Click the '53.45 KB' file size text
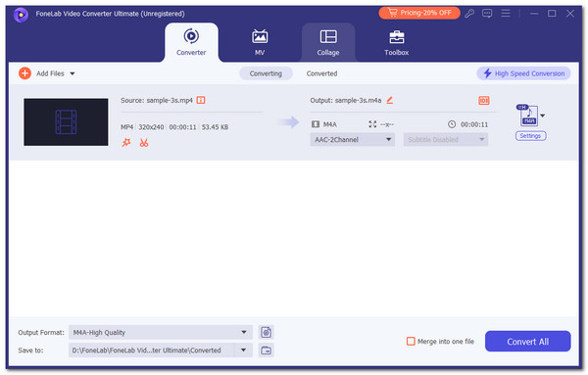Viewport: 588px width, 375px height. [215, 127]
